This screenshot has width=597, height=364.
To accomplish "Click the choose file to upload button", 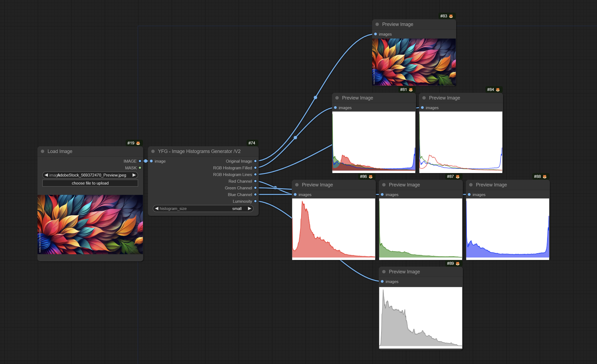I will [90, 183].
